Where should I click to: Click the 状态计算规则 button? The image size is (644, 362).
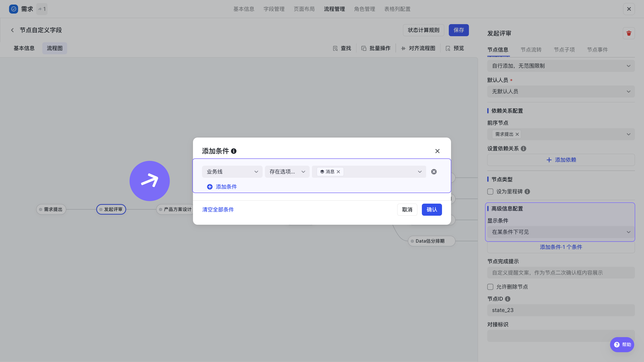(423, 30)
